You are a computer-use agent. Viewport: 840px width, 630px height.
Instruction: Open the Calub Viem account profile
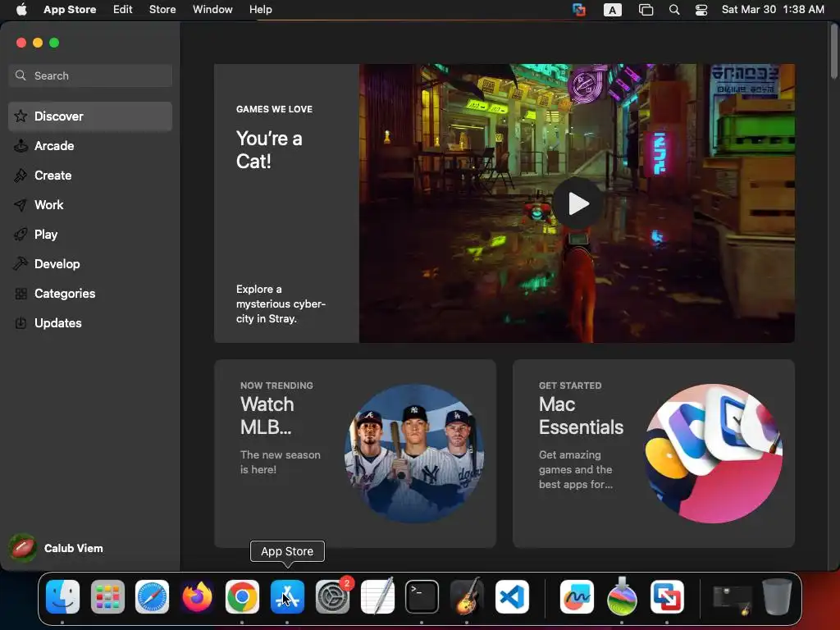[x=57, y=548]
